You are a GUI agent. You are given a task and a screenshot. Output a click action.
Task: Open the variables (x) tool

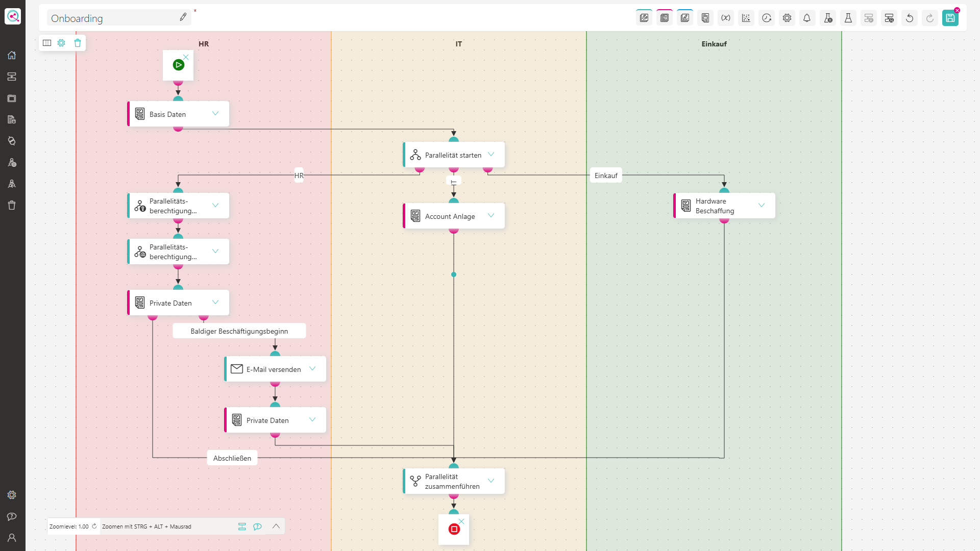pos(725,18)
